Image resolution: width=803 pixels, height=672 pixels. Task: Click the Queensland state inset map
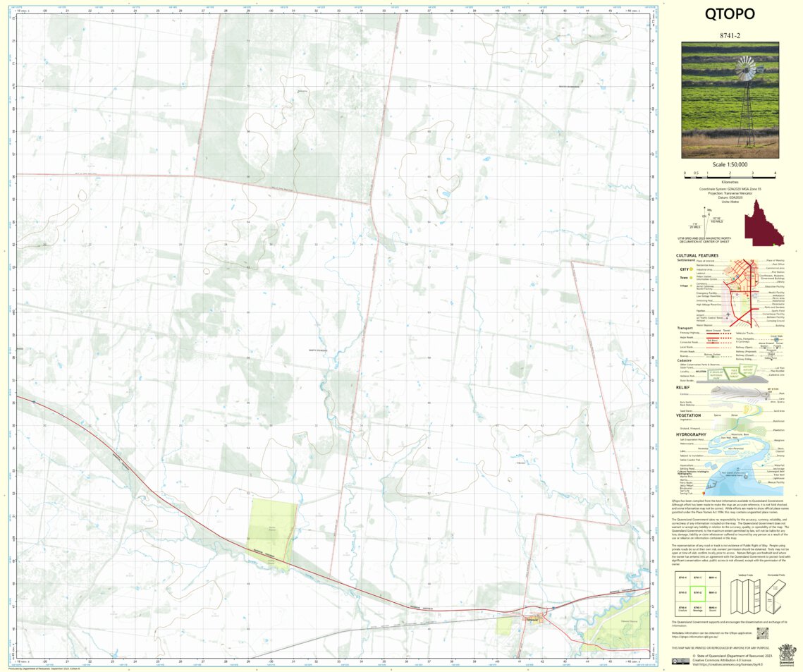point(765,226)
